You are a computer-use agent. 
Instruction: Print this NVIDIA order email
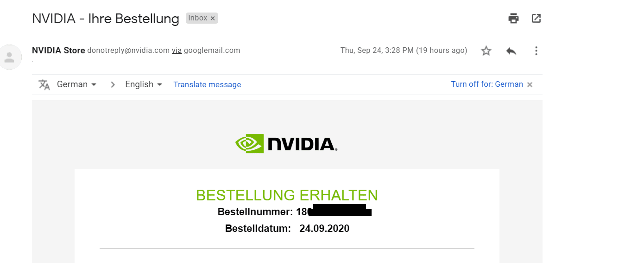tap(513, 19)
